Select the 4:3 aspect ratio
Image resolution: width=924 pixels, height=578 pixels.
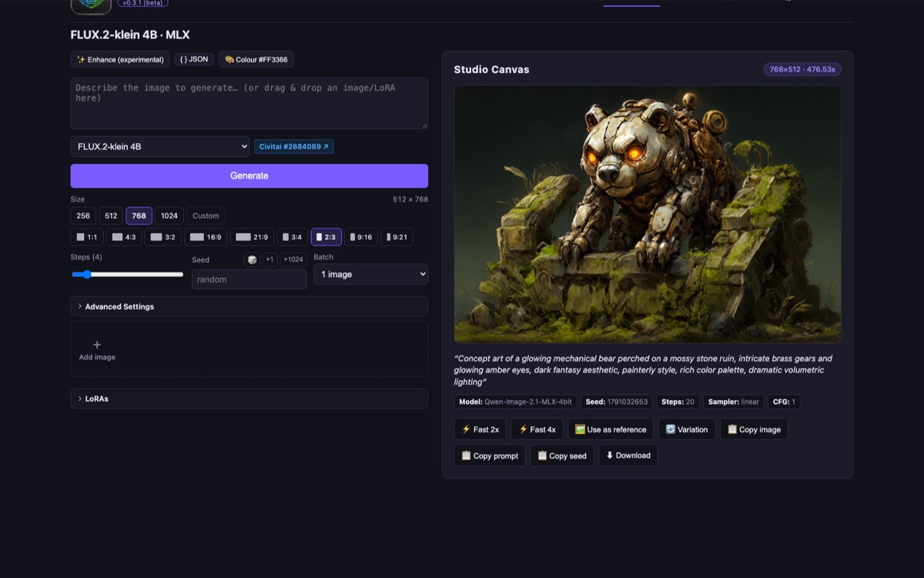click(124, 237)
